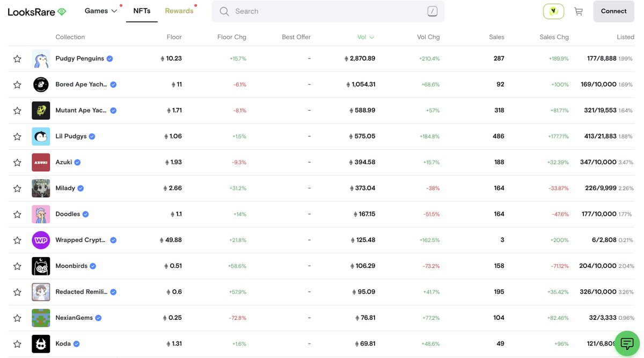Sort by Floor Chg column header
This screenshot has width=644, height=358.
pyautogui.click(x=232, y=37)
